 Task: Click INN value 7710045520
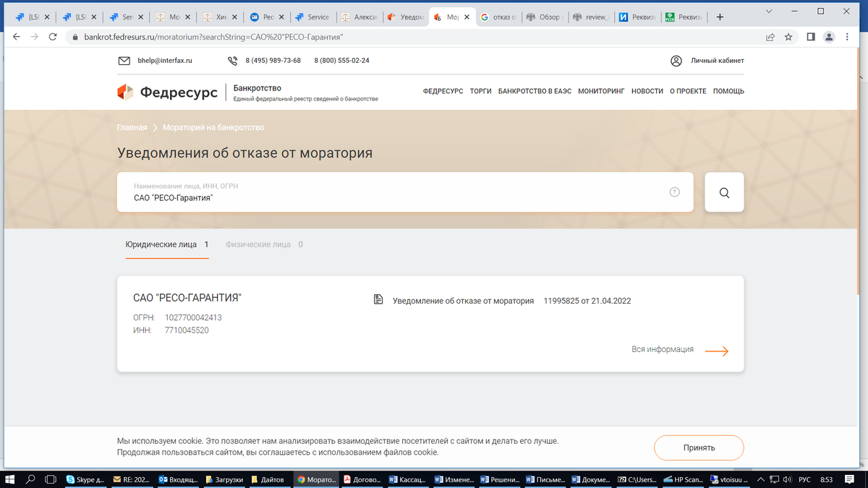[187, 330]
